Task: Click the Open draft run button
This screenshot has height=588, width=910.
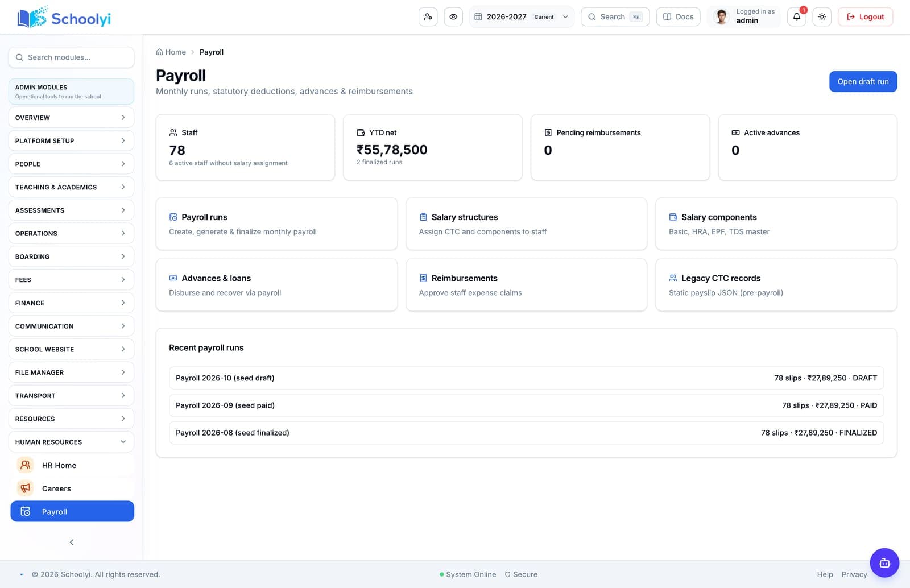Action: point(863,81)
